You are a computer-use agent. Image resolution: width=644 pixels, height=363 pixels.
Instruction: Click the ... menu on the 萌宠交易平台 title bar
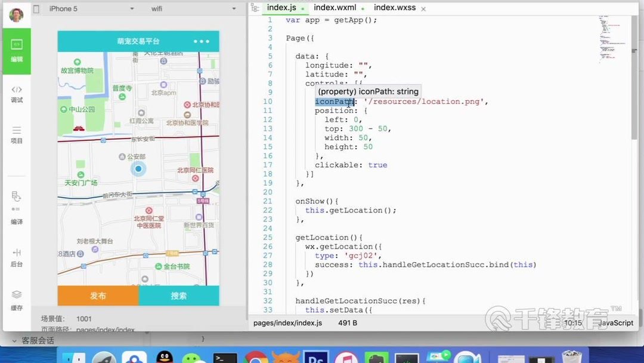pos(202,41)
